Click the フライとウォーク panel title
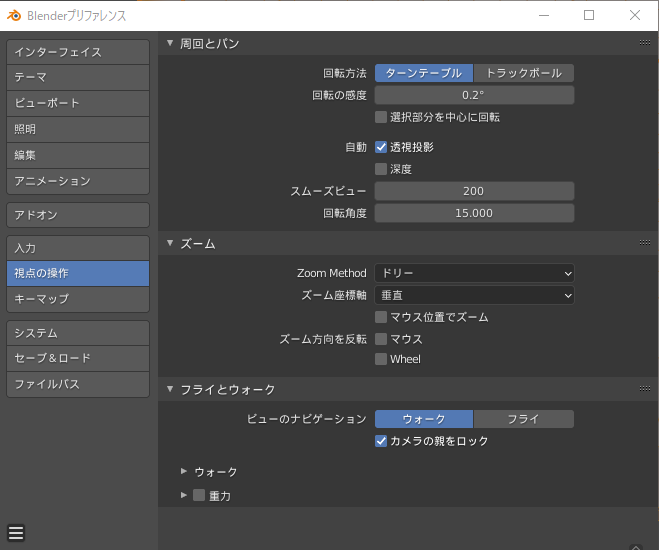The width and height of the screenshot is (659, 550). [x=227, y=389]
